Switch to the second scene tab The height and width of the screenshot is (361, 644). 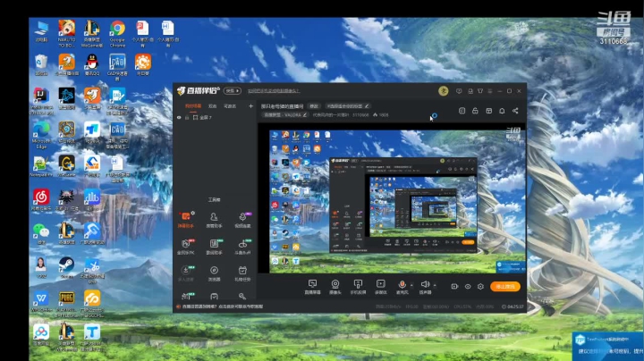[212, 106]
